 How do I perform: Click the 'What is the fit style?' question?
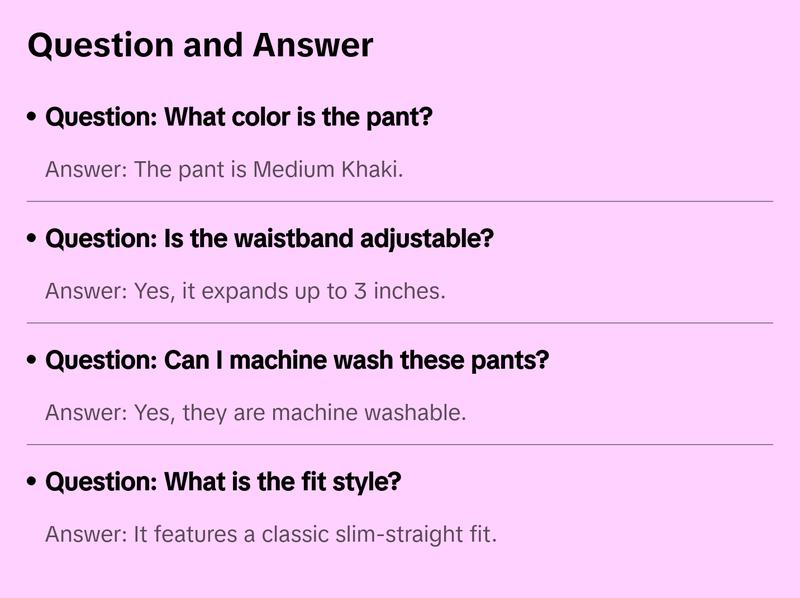coord(223,482)
